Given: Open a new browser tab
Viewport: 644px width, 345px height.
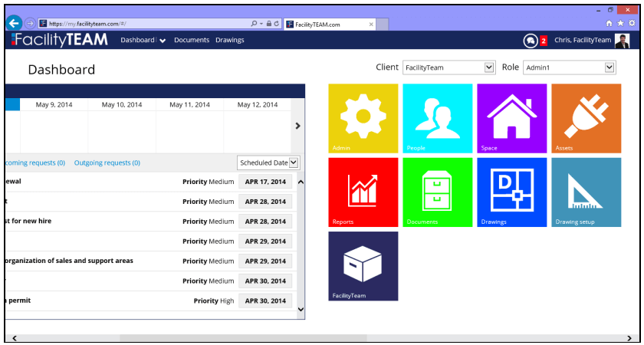Looking at the screenshot, I should 383,25.
